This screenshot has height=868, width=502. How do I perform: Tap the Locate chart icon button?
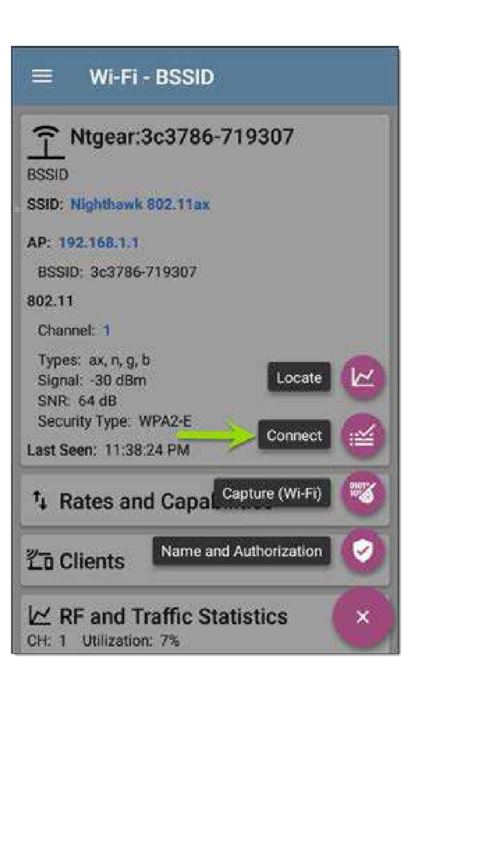pos(362,377)
